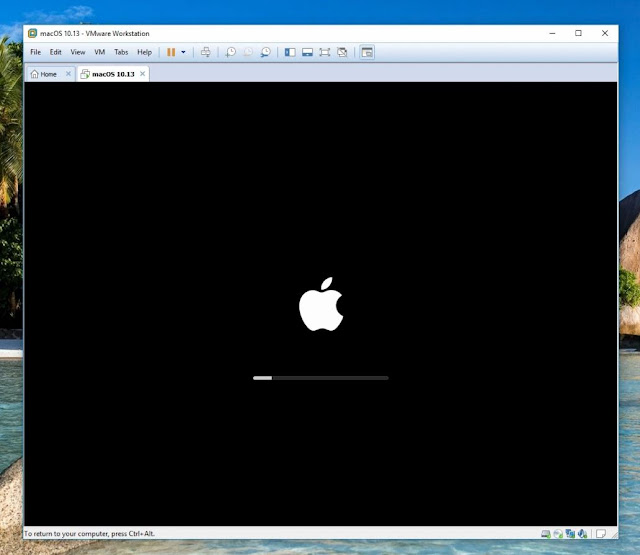This screenshot has width=640, height=555.
Task: Close the macOS 10.13 tab
Action: 142,74
